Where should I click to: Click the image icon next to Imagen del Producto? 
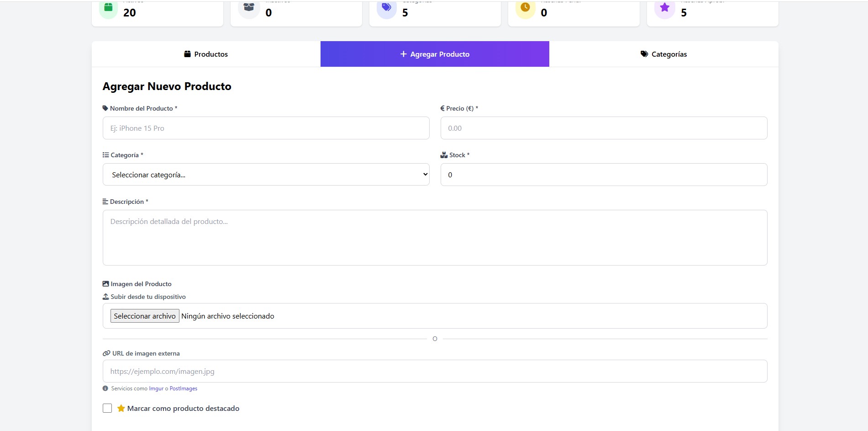click(105, 283)
